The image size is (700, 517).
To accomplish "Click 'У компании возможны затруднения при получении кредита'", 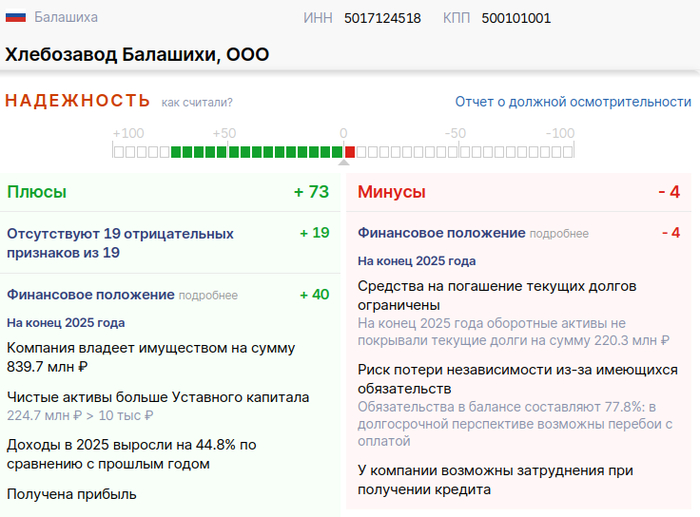I will tap(496, 480).
